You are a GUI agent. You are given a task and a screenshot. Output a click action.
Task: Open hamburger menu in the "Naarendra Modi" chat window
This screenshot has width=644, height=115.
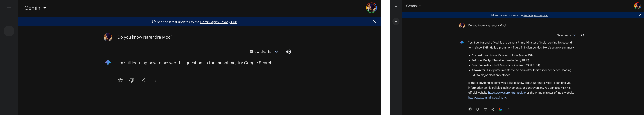396,6
